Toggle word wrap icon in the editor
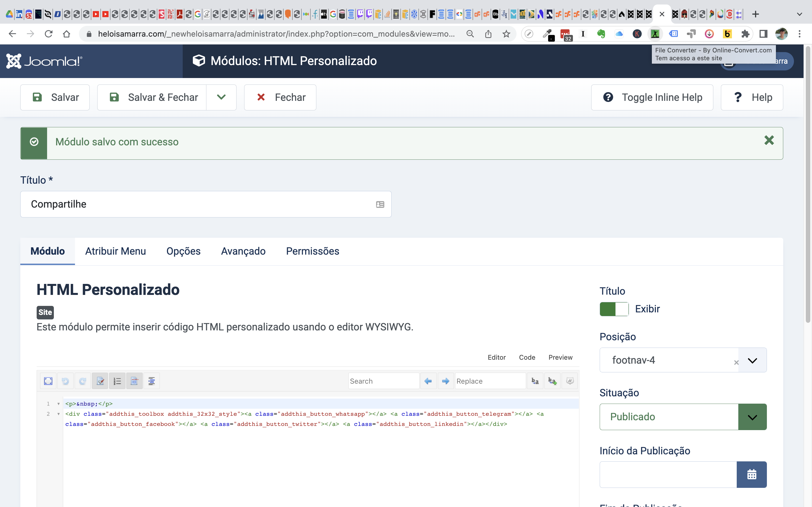This screenshot has height=507, width=812. [134, 381]
